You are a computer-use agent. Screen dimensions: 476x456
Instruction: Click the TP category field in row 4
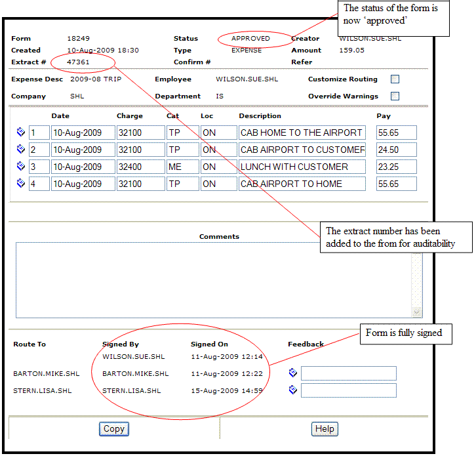(183, 184)
